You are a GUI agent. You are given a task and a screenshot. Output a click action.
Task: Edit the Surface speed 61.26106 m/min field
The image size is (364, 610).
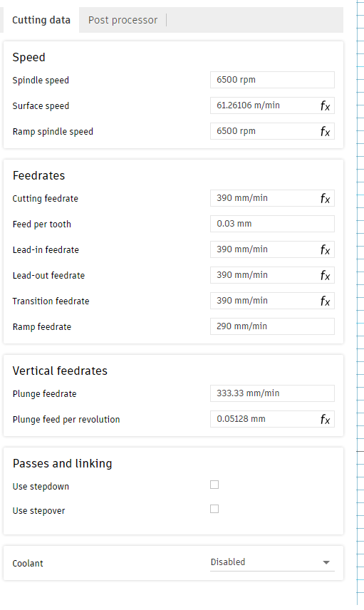coord(264,105)
